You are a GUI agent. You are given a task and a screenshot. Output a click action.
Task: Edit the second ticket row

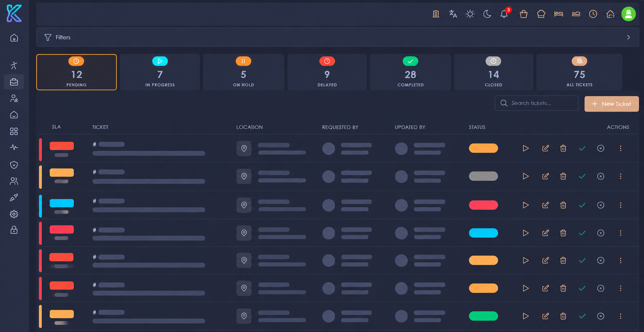545,176
